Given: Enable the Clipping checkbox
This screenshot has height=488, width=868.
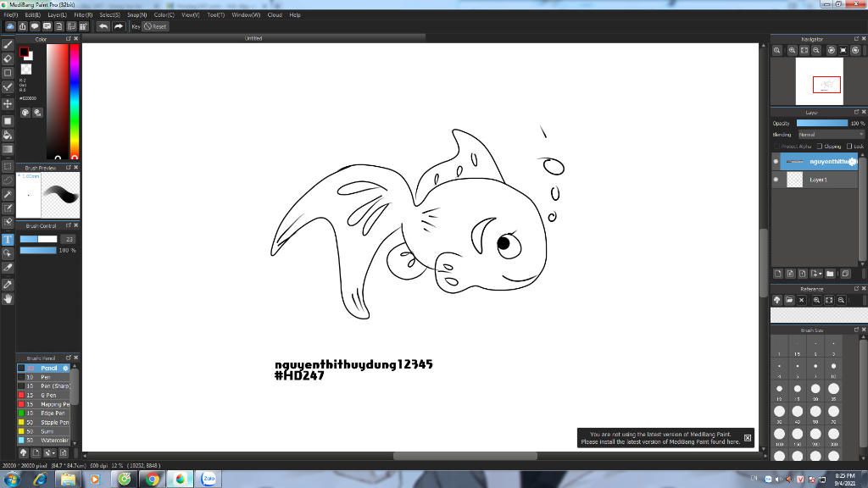Looking at the screenshot, I should point(820,146).
